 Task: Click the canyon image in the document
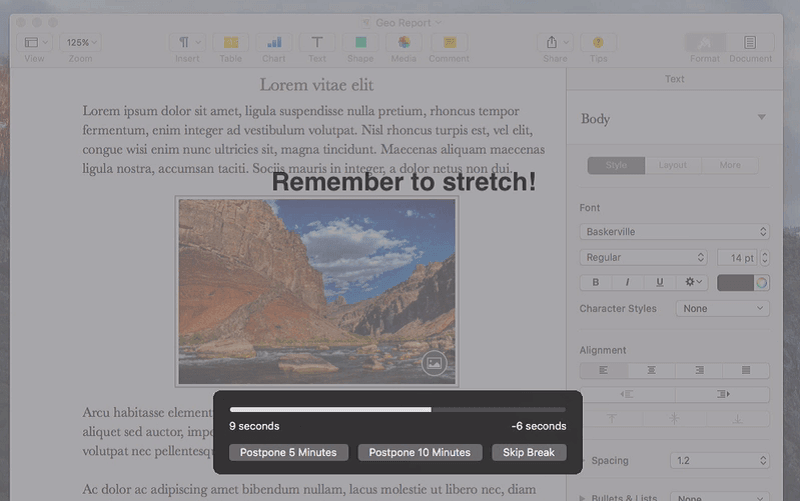(317, 291)
